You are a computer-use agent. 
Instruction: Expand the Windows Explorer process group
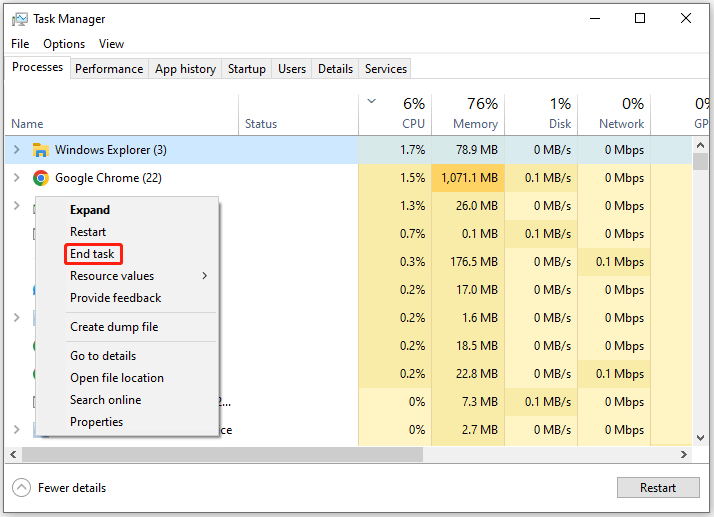pyautogui.click(x=17, y=149)
